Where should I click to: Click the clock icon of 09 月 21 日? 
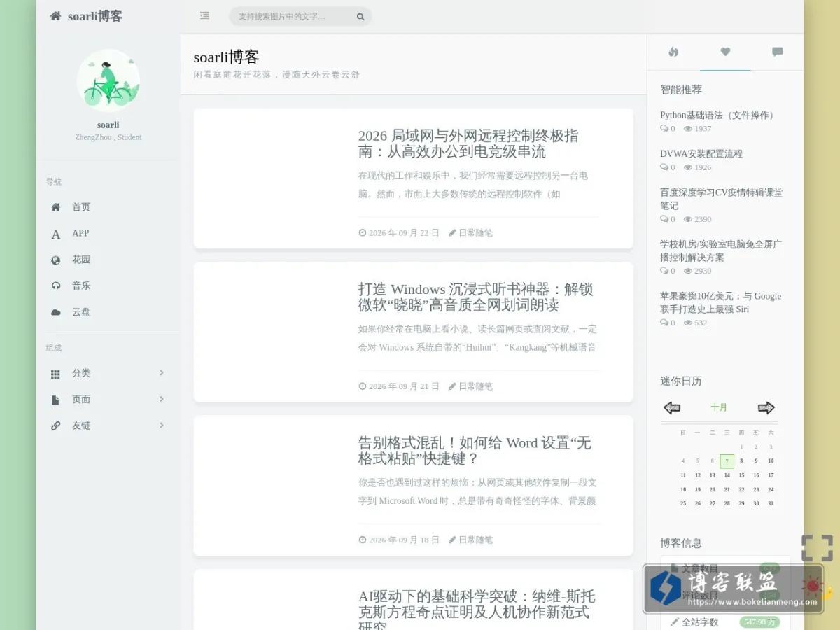click(x=363, y=386)
